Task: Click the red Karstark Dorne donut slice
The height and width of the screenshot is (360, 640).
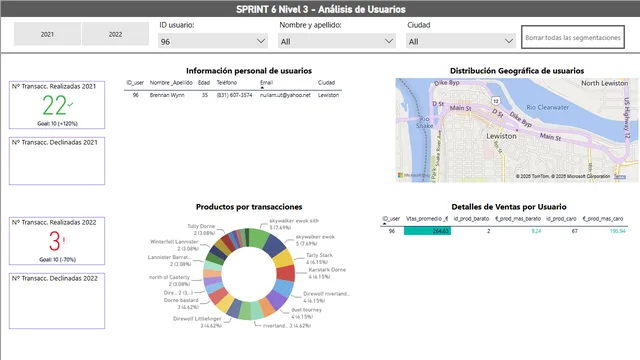Action: pos(286,273)
